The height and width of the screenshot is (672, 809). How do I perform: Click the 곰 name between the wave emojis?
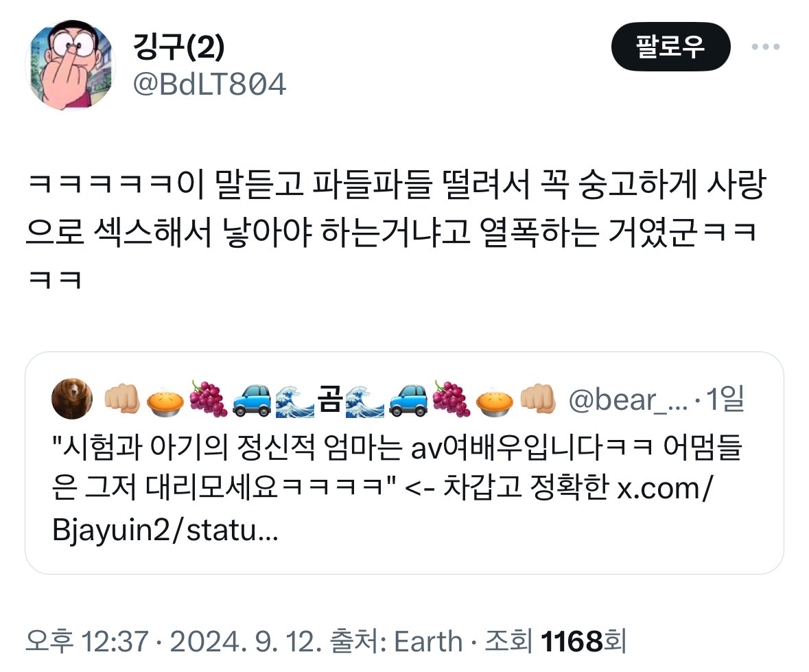tap(330, 399)
